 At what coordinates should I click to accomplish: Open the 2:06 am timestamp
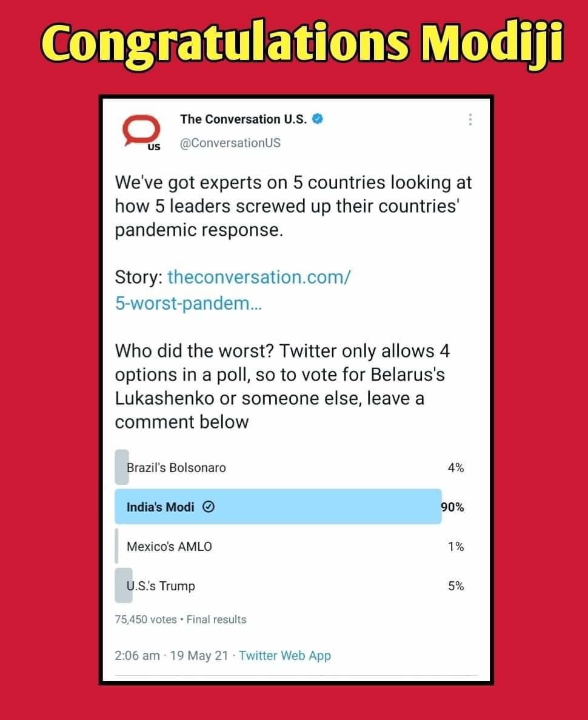click(138, 655)
